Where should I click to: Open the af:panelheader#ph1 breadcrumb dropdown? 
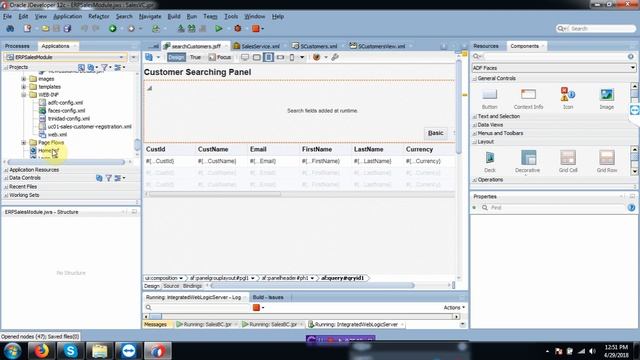tap(312, 278)
